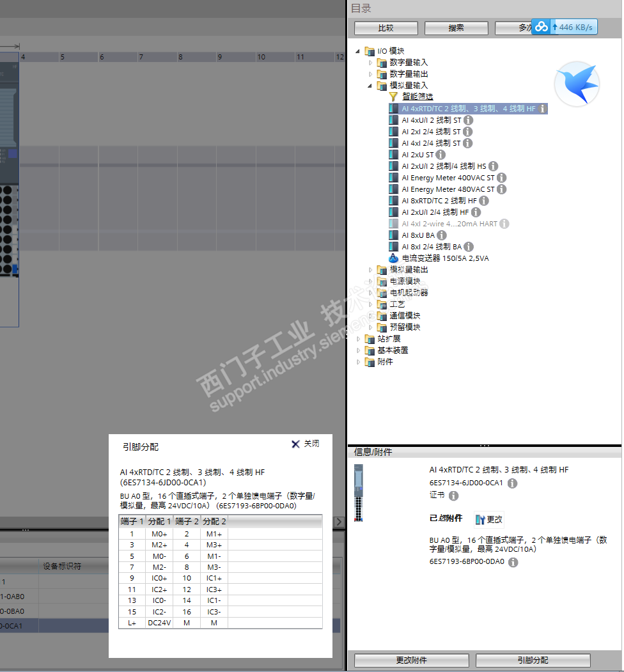Open info for AI 2xI 2/4 线制 ST
Image resolution: width=624 pixels, height=672 pixels.
(467, 132)
